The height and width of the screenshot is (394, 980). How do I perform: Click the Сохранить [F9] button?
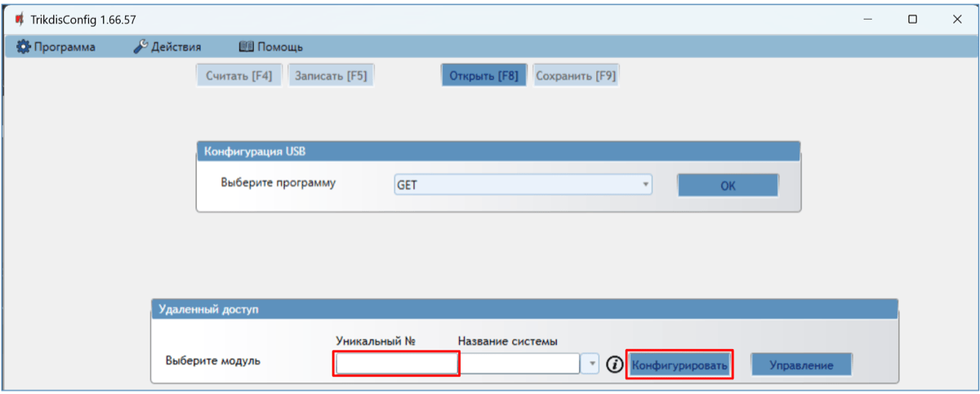576,76
